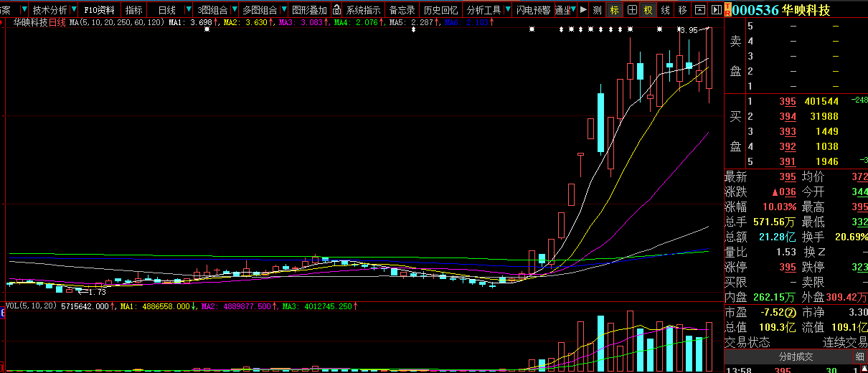Toggle the 权 price adjustment button

648,10
